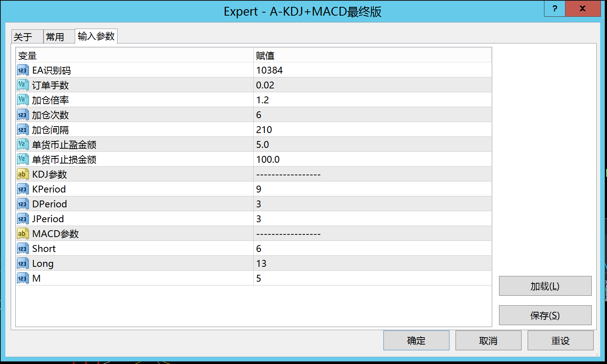This screenshot has height=364, width=607.
Task: Click the integer icon beside EA识别码
Action: tap(23, 70)
